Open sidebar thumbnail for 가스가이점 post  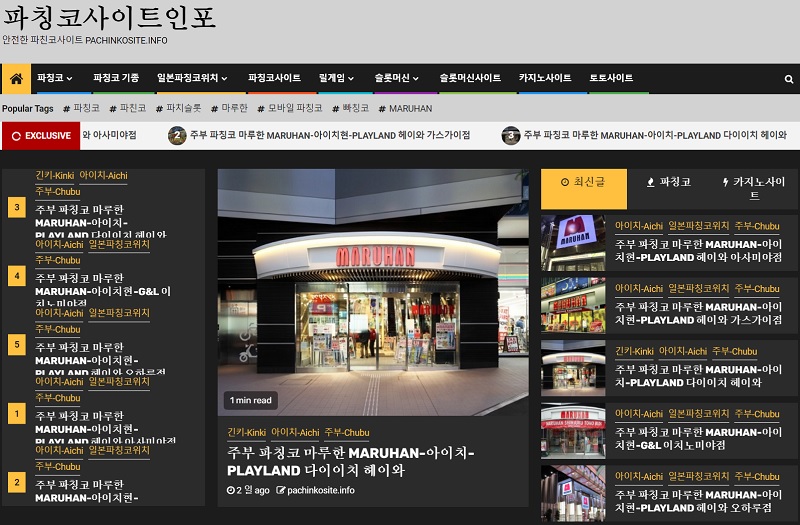click(x=573, y=306)
